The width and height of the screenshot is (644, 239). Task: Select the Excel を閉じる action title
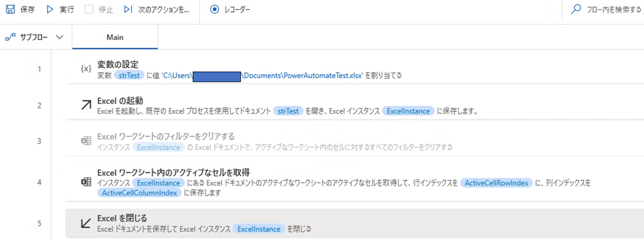click(x=122, y=218)
